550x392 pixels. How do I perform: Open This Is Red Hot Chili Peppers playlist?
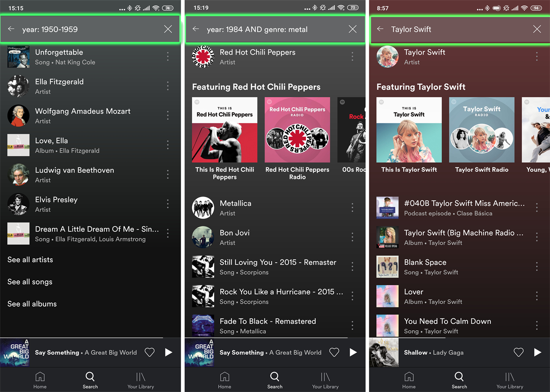225,139
